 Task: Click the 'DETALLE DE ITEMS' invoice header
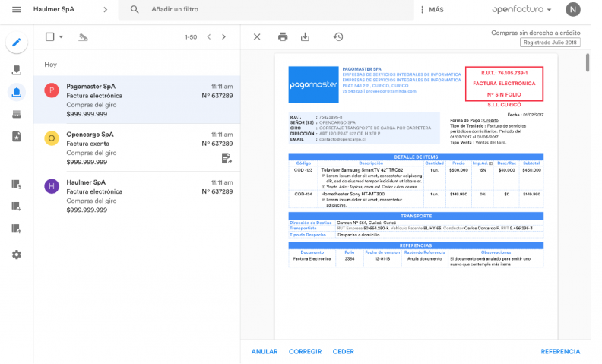(416, 157)
